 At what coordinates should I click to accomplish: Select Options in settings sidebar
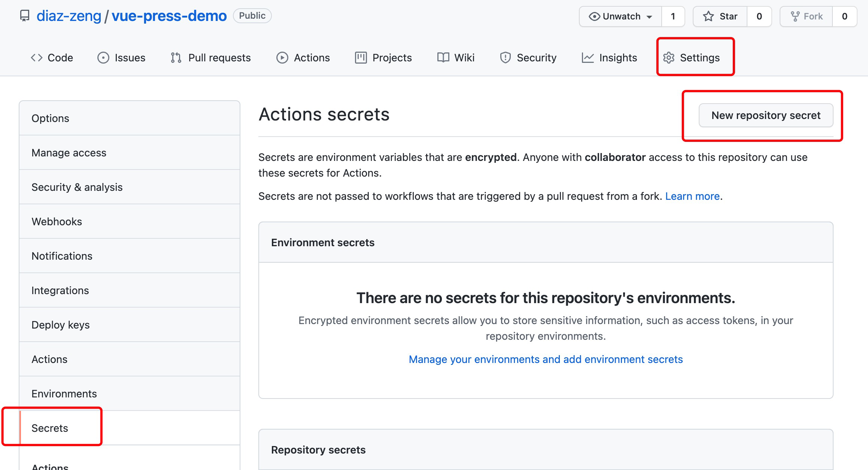(x=130, y=118)
